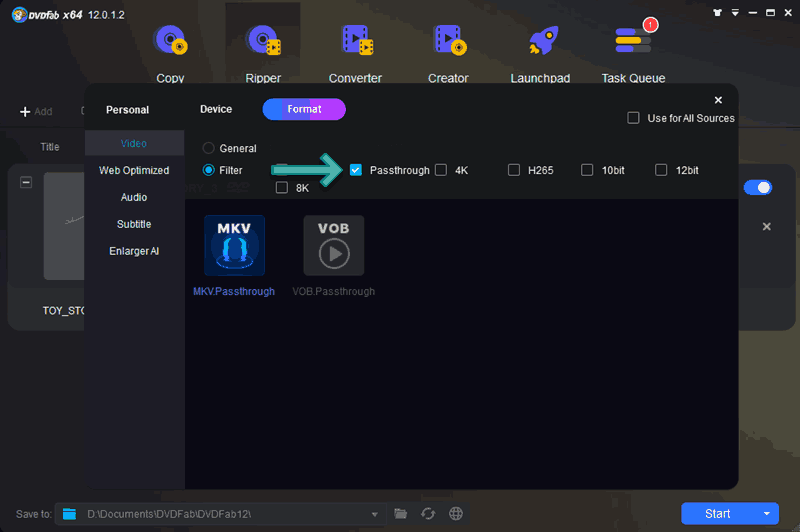Screen dimensions: 800x532
Task: Select Enlarger AI in the sidebar
Action: point(134,251)
